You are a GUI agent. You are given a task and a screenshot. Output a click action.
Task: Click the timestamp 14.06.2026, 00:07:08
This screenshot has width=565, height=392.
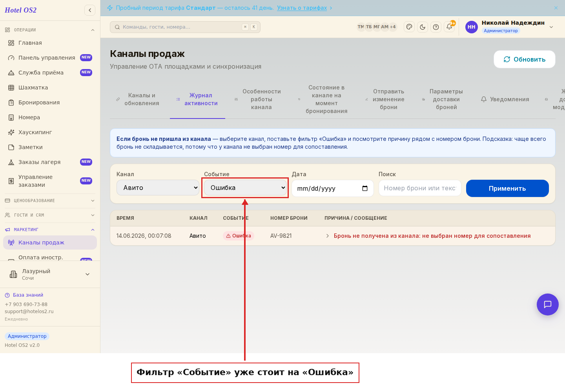(144, 236)
